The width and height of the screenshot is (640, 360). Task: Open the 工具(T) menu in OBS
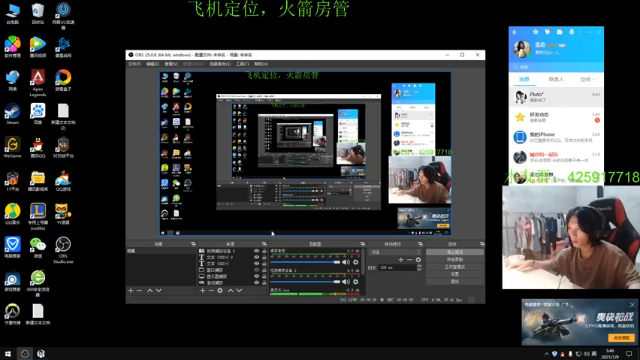242,64
